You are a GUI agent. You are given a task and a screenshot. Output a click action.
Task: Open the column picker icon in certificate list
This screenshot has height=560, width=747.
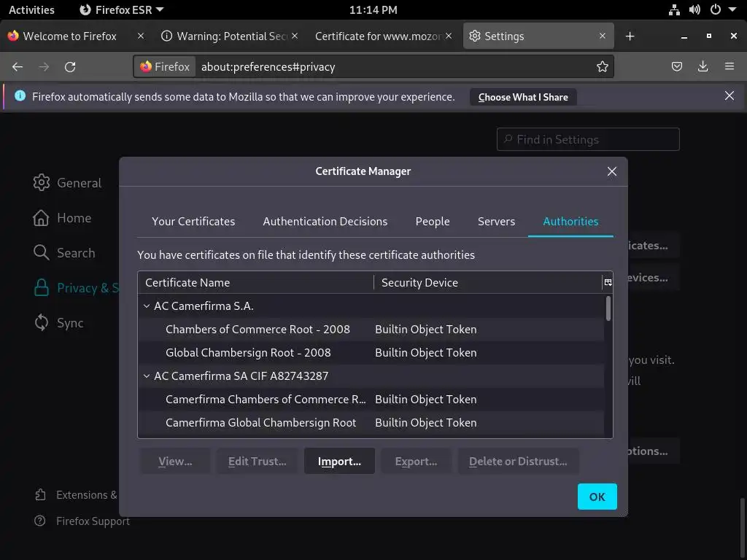click(608, 282)
